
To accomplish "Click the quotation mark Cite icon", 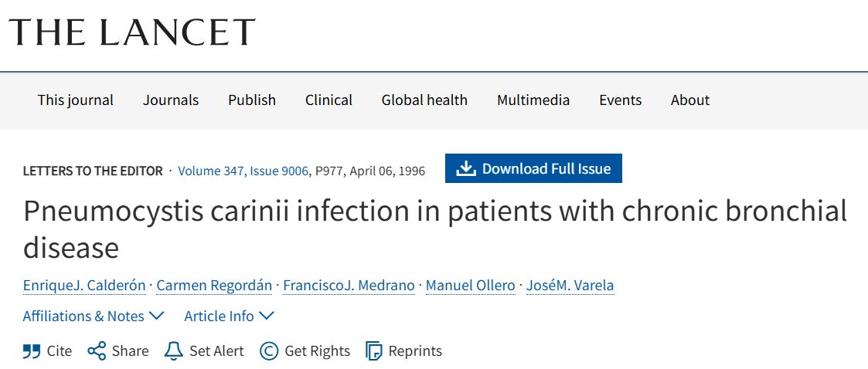I will click(32, 351).
